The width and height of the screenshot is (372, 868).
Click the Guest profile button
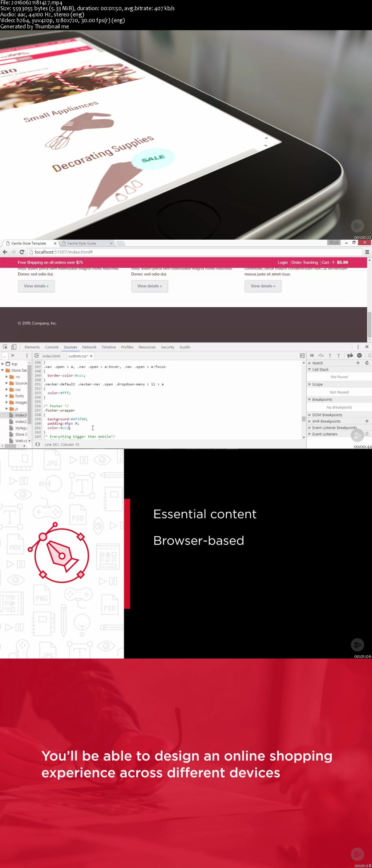click(334, 242)
